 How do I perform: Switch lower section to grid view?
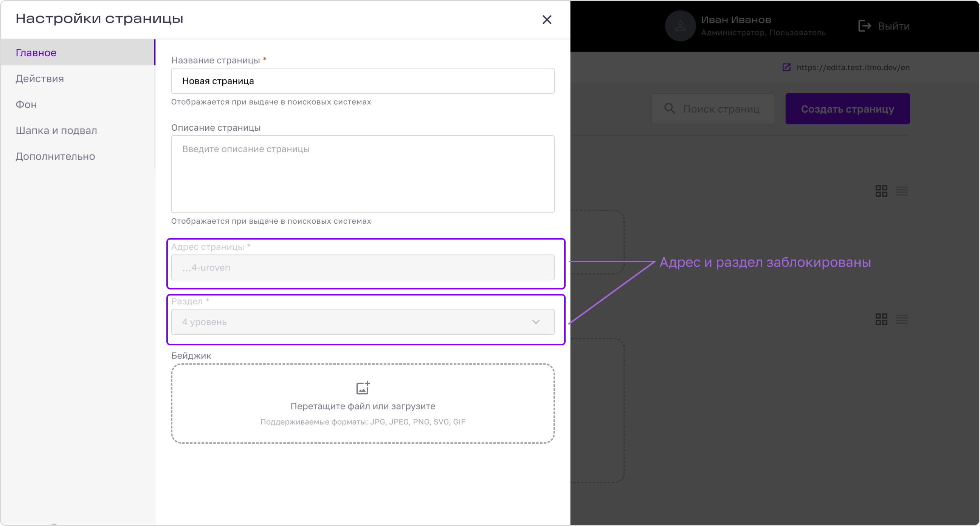click(x=881, y=319)
